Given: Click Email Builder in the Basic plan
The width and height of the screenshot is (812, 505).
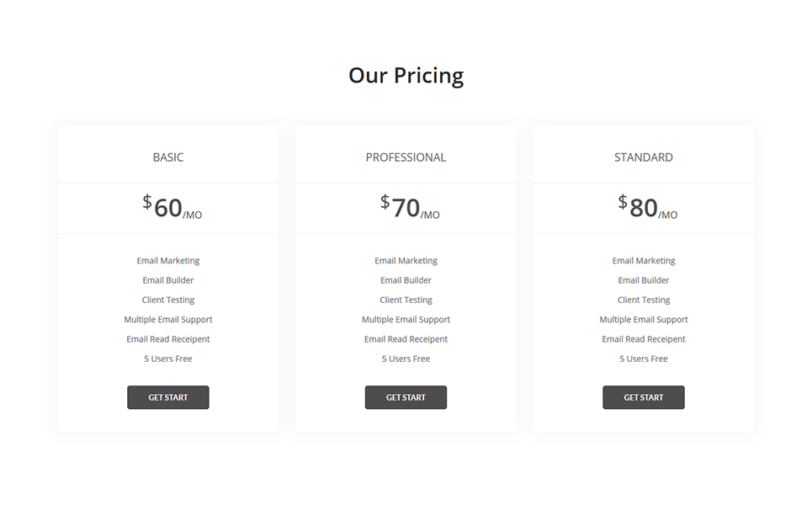Looking at the screenshot, I should click(167, 280).
